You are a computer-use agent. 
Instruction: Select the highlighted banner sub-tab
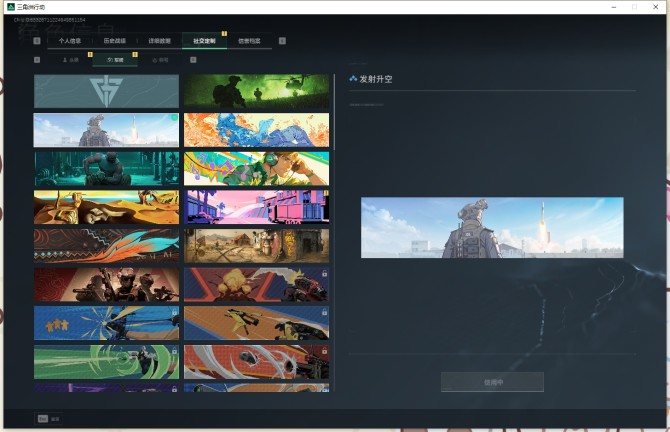coord(115,60)
